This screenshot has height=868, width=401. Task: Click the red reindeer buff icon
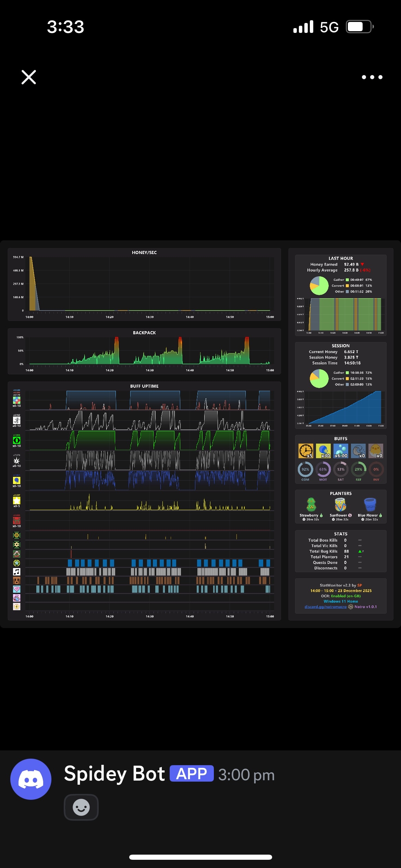[x=16, y=520]
